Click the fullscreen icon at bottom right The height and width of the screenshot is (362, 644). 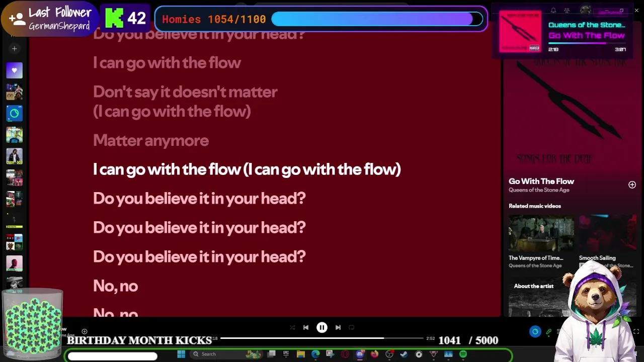(636, 331)
